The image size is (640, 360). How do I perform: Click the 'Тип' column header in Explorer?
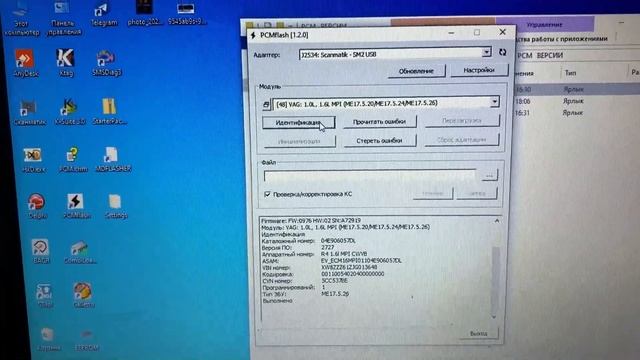click(x=571, y=73)
